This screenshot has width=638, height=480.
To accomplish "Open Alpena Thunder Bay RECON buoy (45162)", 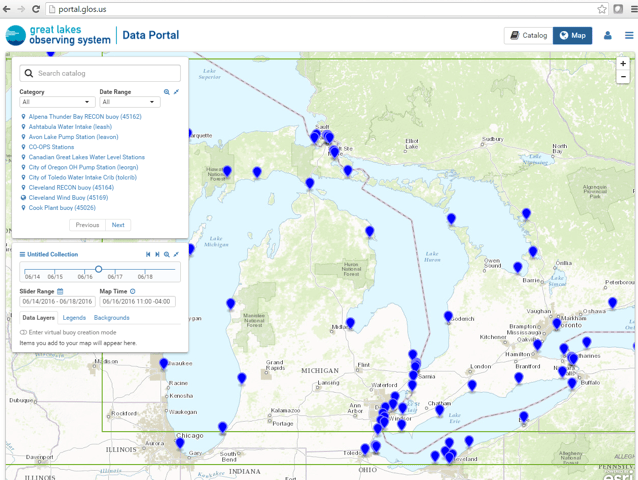I will pos(85,116).
